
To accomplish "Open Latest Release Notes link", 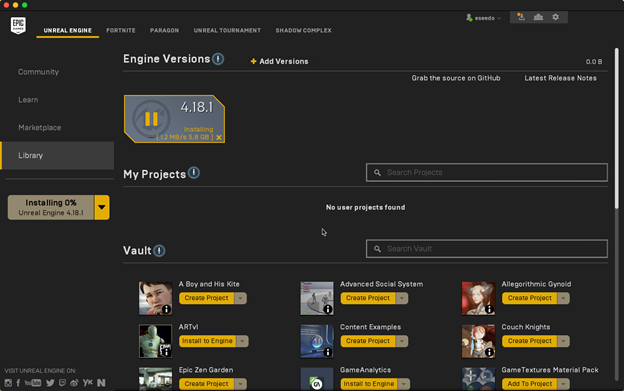I will point(560,78).
